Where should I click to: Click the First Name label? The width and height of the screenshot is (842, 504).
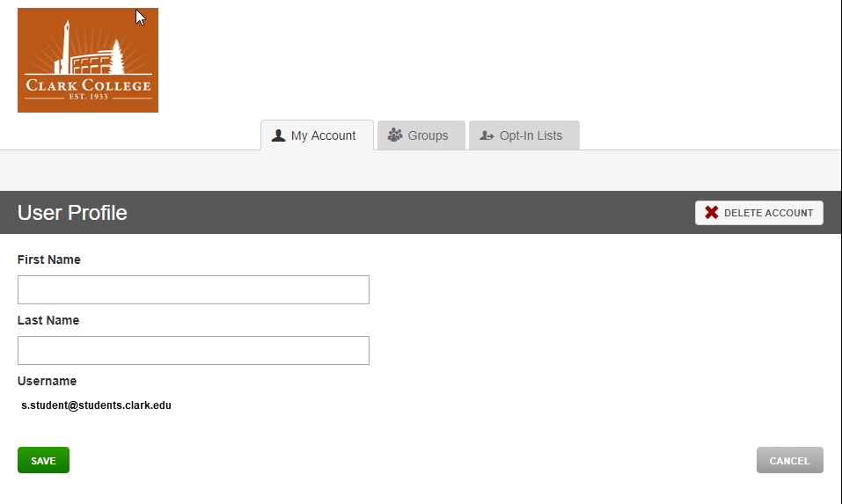[x=49, y=259]
